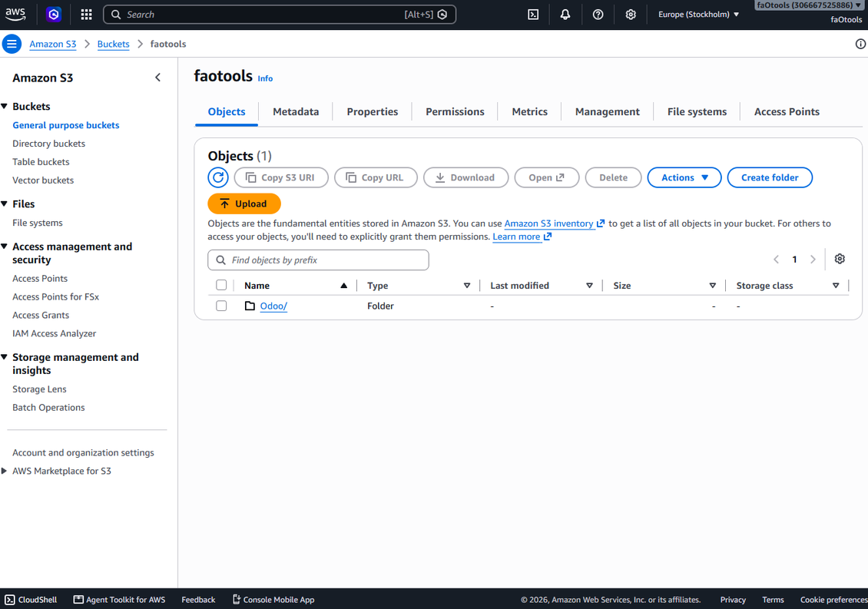The image size is (868, 609).
Task: Click the Download button
Action: click(x=465, y=177)
